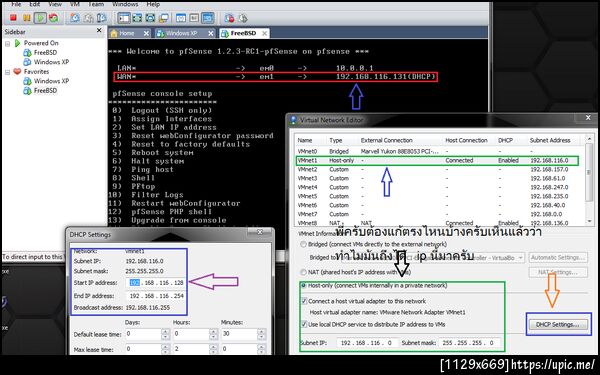
Task: Click the revert to snapshot toolbar icon
Action: click(x=88, y=18)
